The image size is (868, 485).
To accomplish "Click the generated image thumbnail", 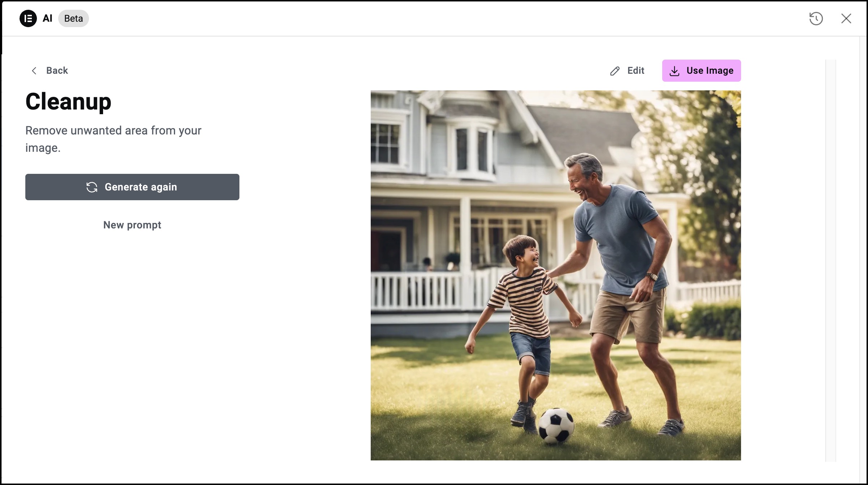I will click(x=556, y=275).
